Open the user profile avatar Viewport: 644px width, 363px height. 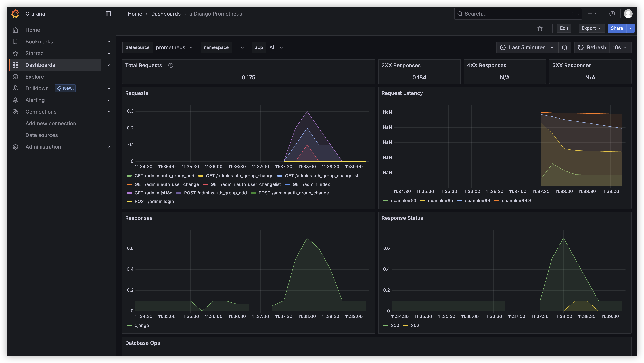point(628,14)
